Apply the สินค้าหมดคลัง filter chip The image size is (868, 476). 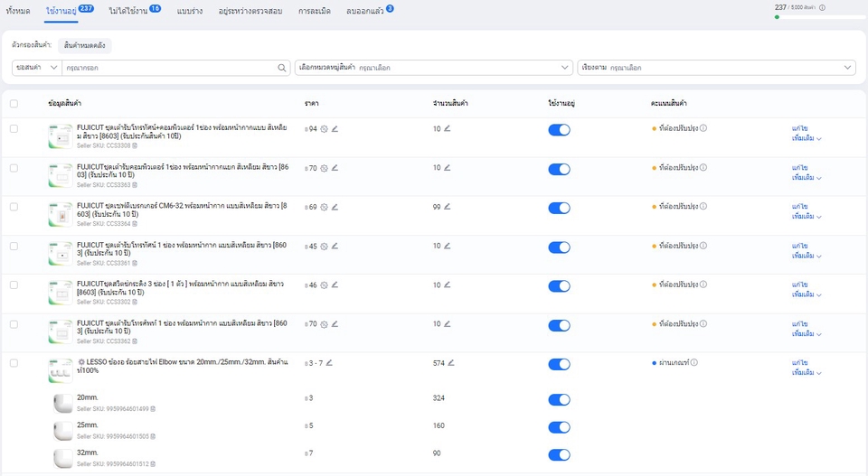coord(85,45)
